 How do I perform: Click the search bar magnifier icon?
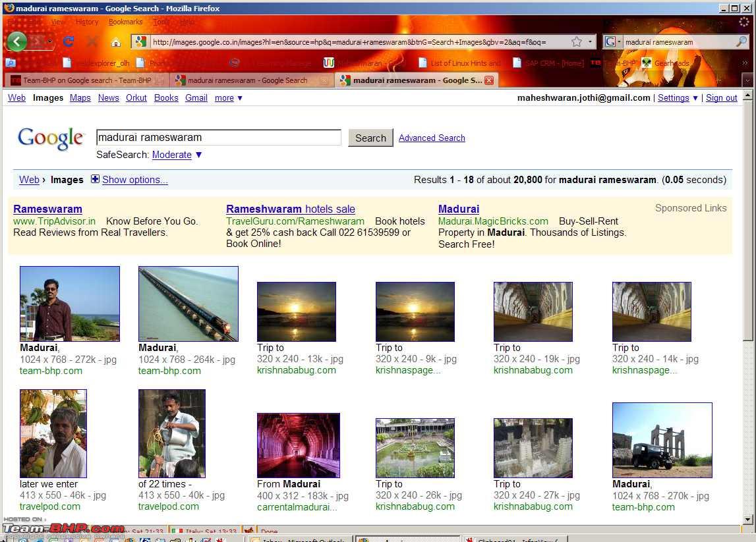pyautogui.click(x=741, y=42)
